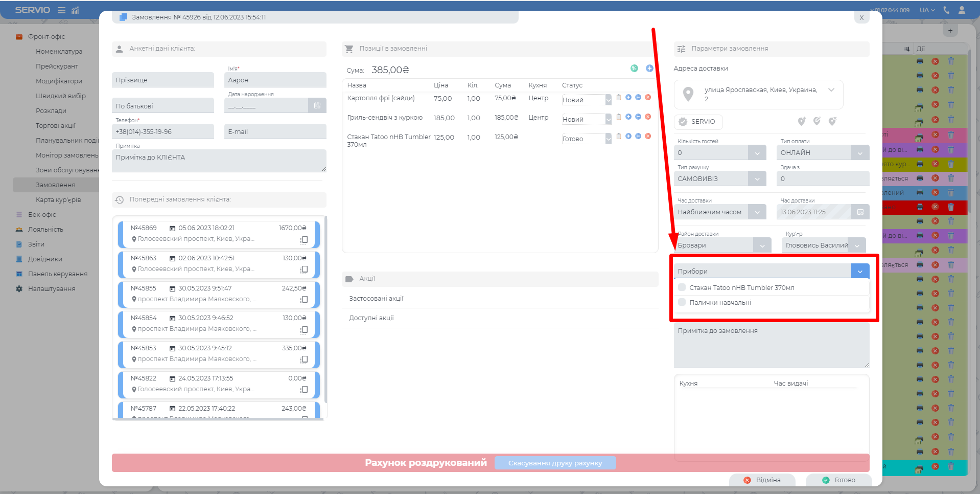Viewport: 980px width, 494px height.
Task: Decrease quantity of Стакан Tatoo tumbler
Action: tap(638, 136)
